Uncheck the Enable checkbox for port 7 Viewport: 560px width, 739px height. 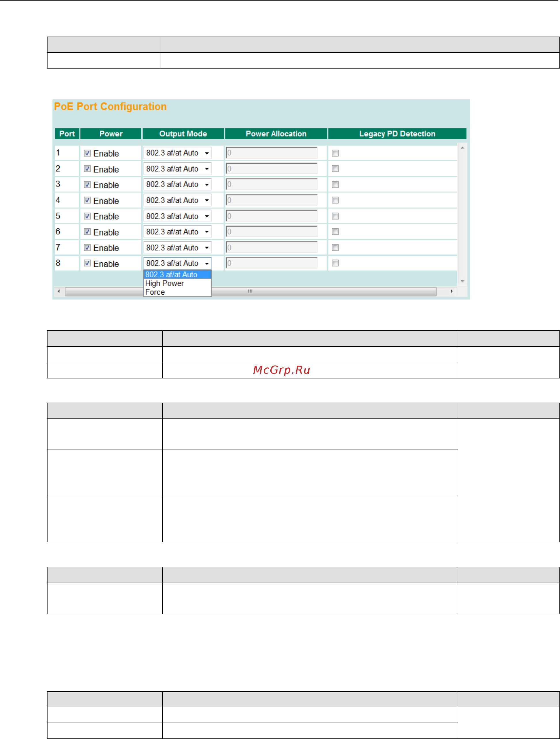(87, 248)
